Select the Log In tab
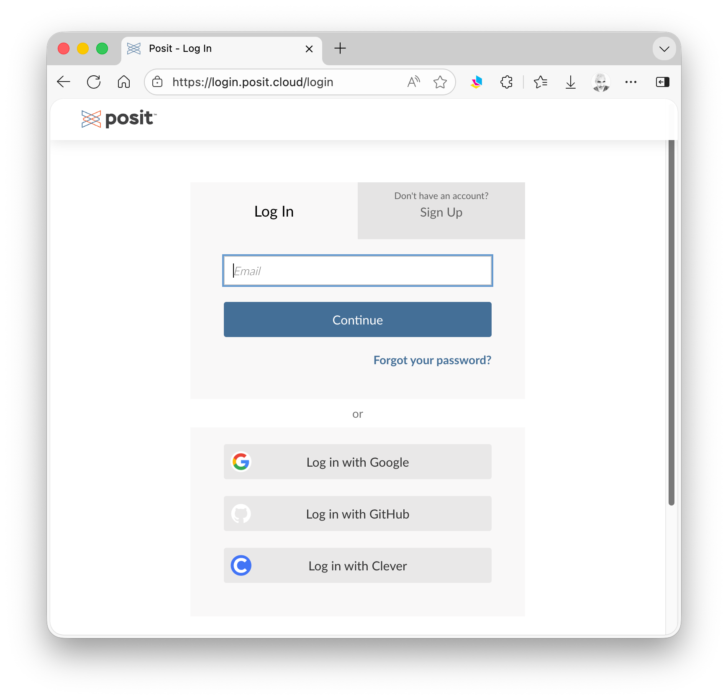728x700 pixels. coord(274,211)
